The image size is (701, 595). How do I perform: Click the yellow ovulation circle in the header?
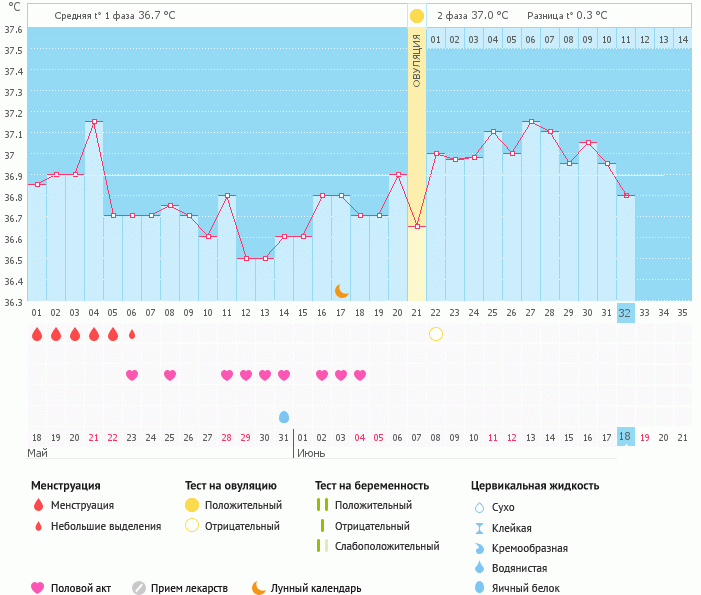pos(416,16)
